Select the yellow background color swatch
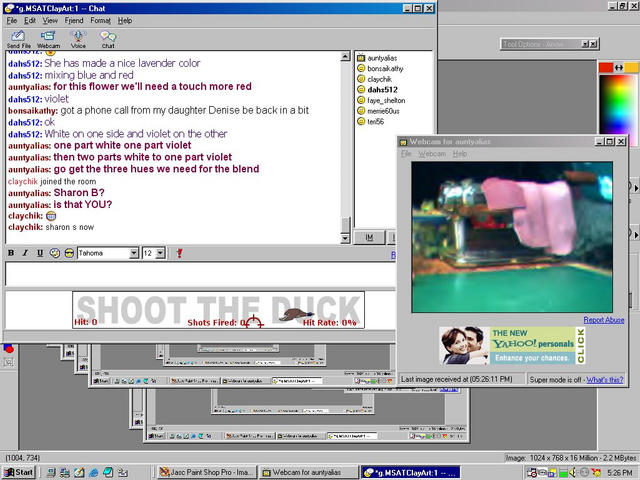Screen dimensions: 640x480 click(x=631, y=68)
